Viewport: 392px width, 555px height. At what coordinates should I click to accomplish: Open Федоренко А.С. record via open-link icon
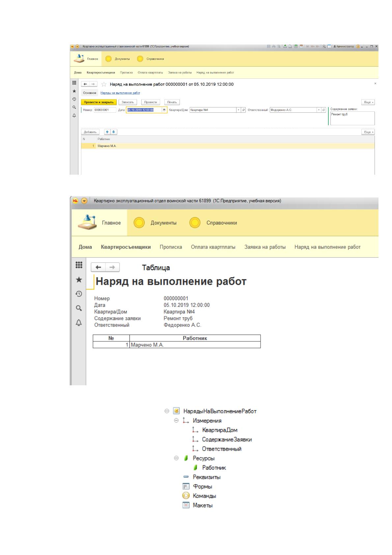click(x=323, y=110)
